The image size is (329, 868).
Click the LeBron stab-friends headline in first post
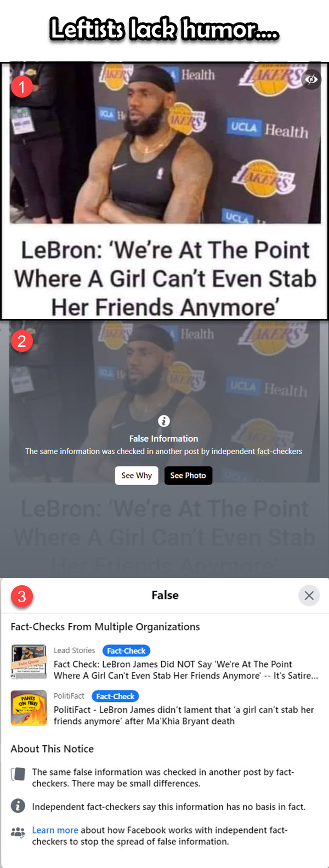coord(165,278)
